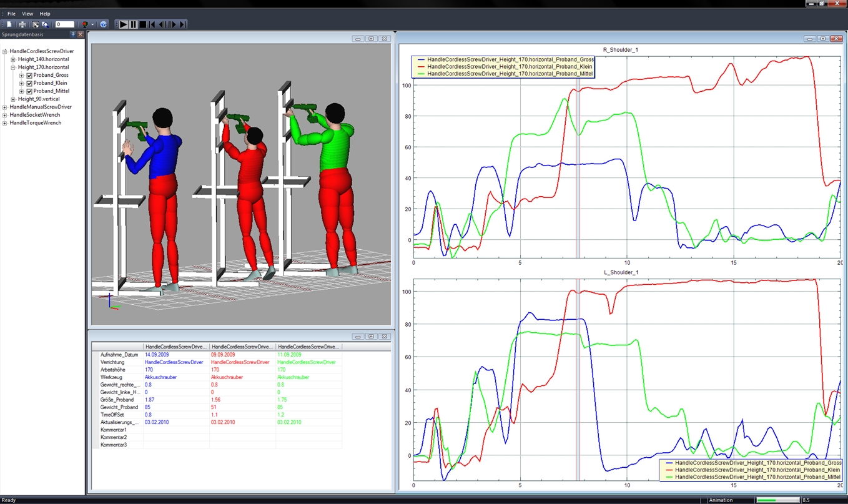
Task: Open the View menu
Action: click(27, 14)
